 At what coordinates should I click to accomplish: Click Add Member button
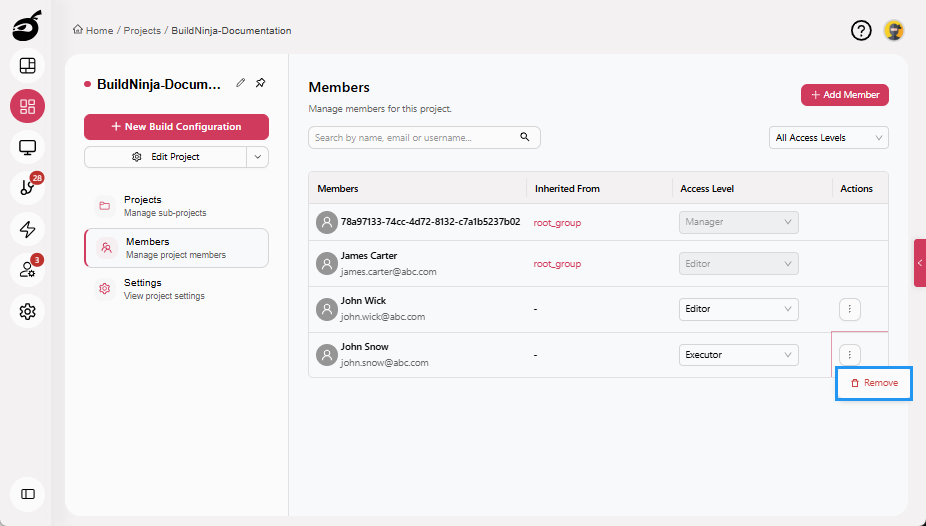845,95
